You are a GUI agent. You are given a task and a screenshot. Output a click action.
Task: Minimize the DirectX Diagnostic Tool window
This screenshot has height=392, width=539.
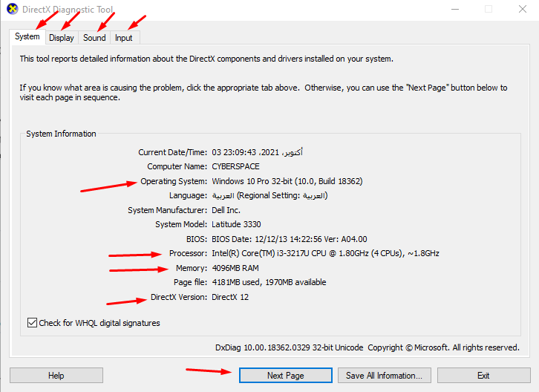455,10
